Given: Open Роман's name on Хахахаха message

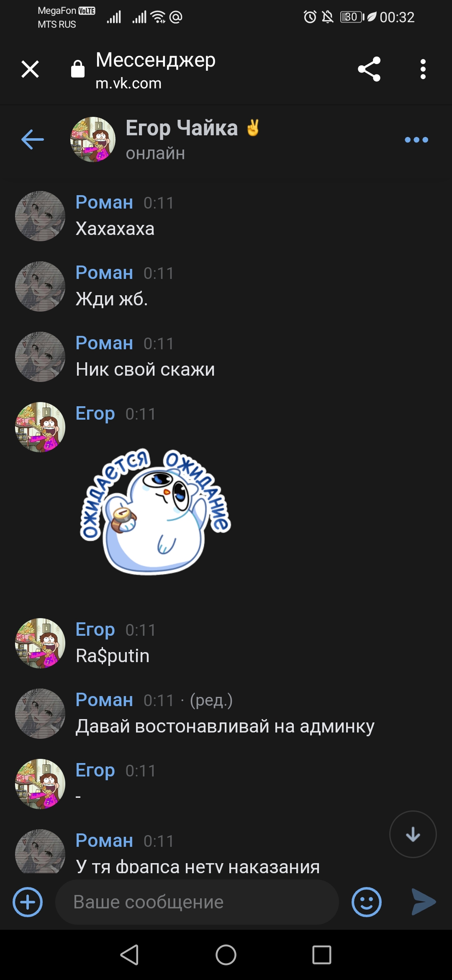Looking at the screenshot, I should coord(104,202).
